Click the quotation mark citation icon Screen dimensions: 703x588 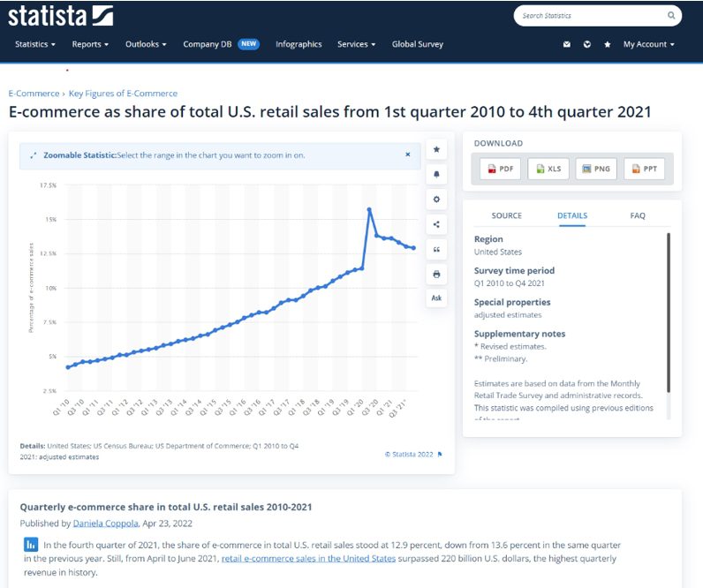point(436,250)
